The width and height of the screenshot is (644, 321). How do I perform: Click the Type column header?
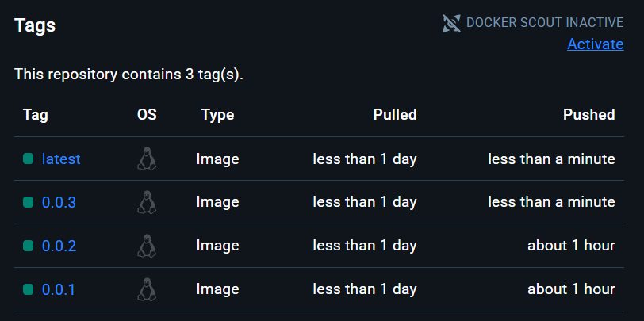point(217,115)
